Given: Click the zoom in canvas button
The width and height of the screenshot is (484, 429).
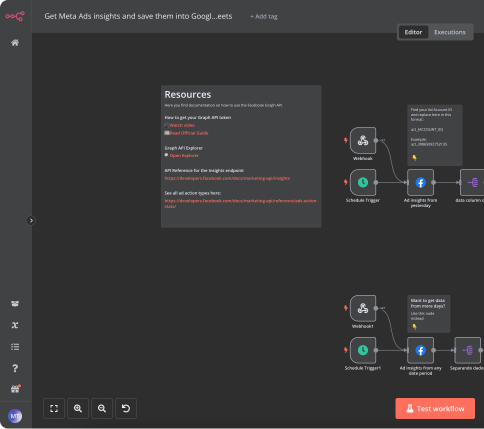Looking at the screenshot, I should (x=78, y=408).
